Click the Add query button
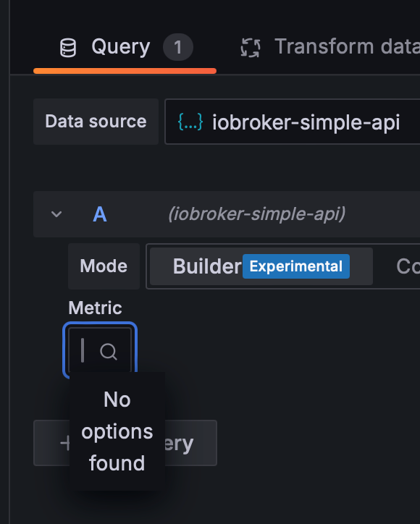This screenshot has height=524, width=420. [x=125, y=443]
